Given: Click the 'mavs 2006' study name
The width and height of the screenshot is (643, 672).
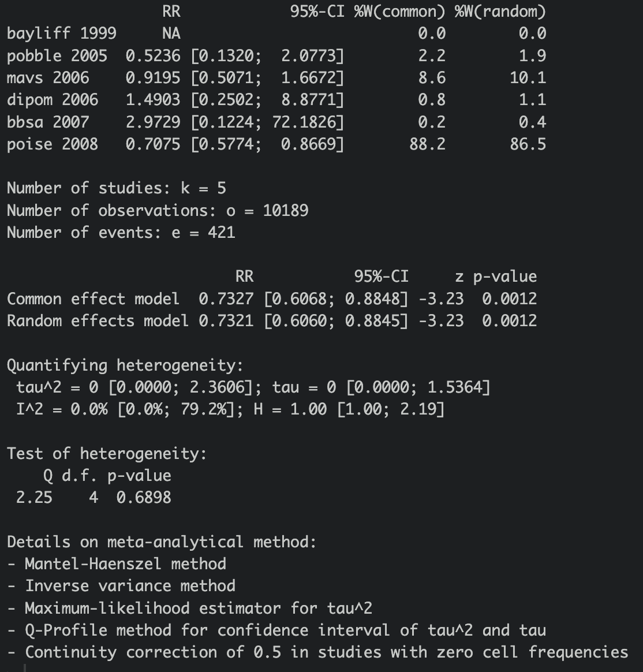Looking at the screenshot, I should pyautogui.click(x=48, y=78).
